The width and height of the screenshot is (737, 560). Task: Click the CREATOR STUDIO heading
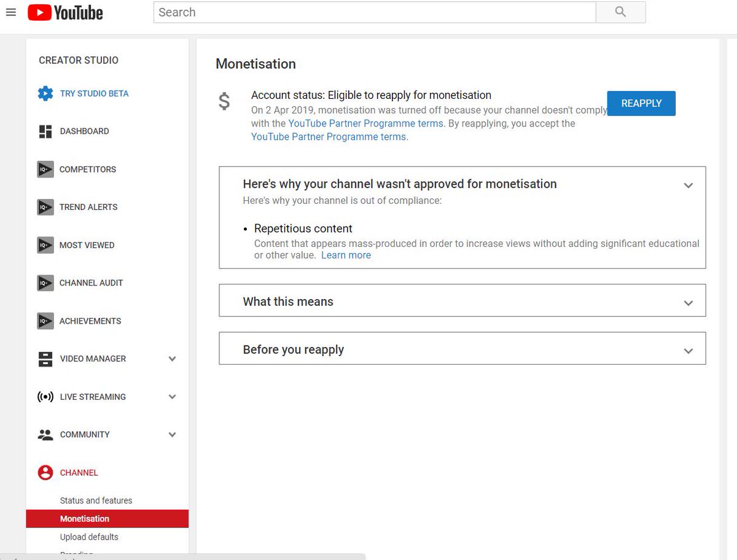click(79, 60)
